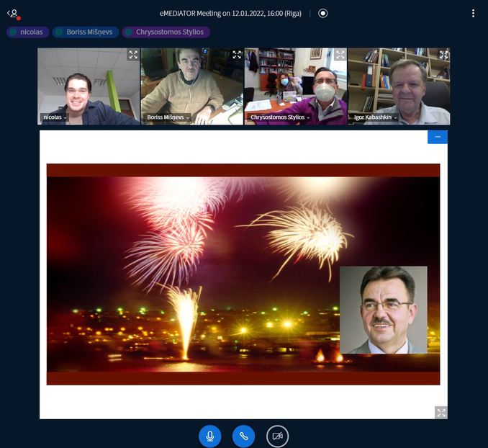Make Chrysostomos Stylios webcam fullscreen

point(340,55)
